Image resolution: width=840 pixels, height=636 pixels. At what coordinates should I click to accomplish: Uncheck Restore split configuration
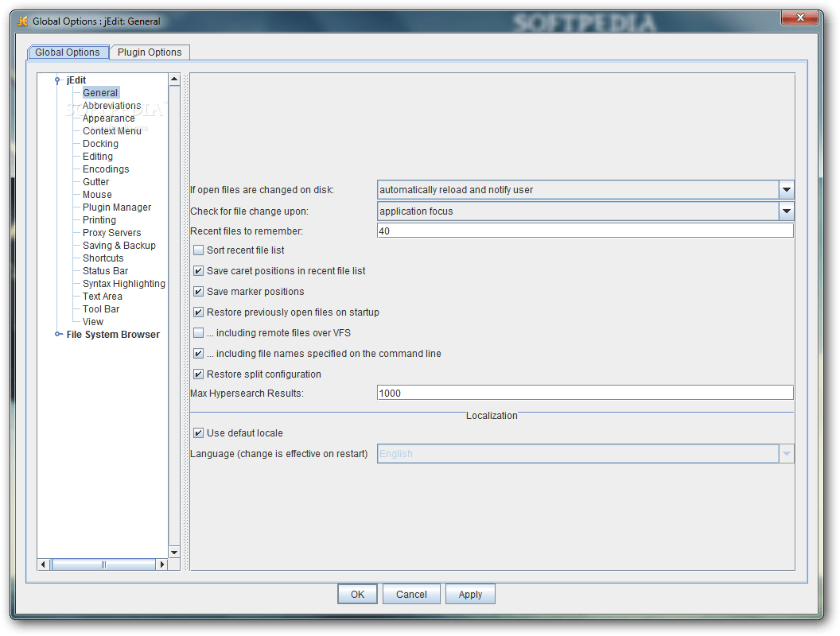tap(198, 374)
